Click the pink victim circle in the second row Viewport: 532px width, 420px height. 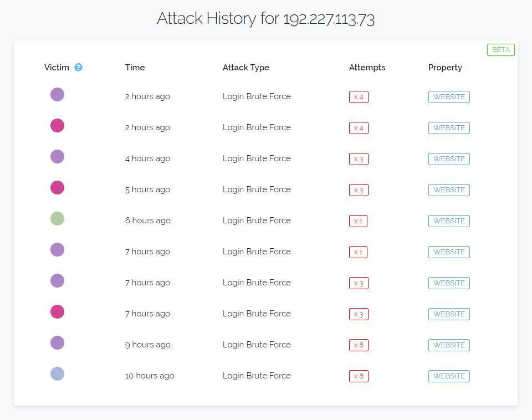point(57,126)
